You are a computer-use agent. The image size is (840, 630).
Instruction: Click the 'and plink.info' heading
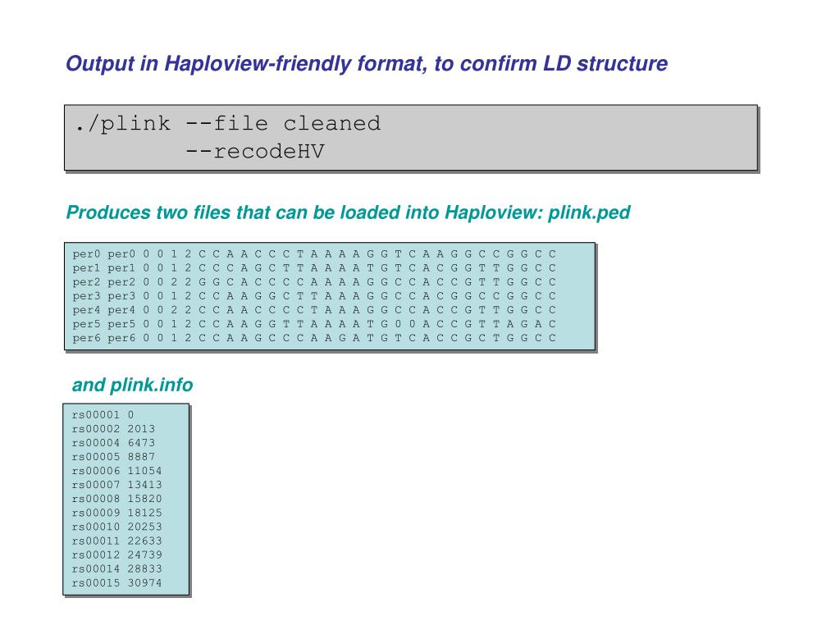(132, 386)
